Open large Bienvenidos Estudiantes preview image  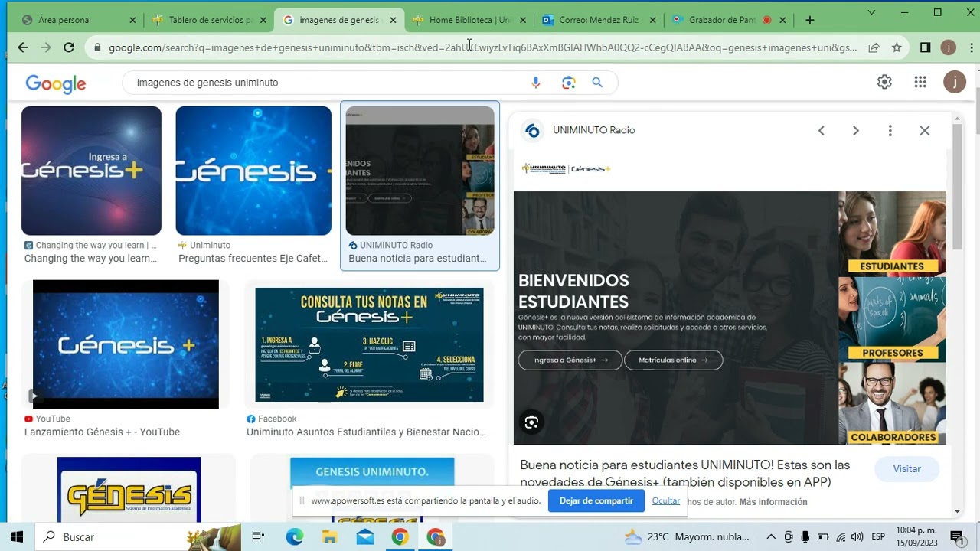coord(730,318)
